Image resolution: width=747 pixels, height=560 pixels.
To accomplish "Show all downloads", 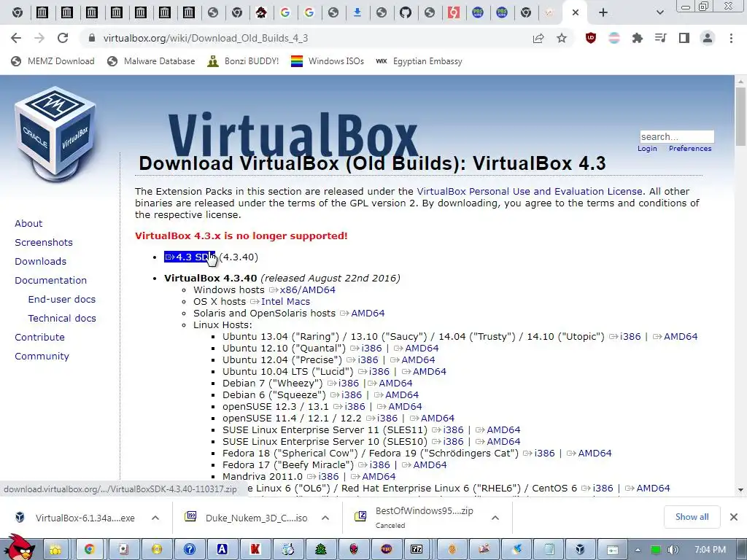I will coord(692,517).
